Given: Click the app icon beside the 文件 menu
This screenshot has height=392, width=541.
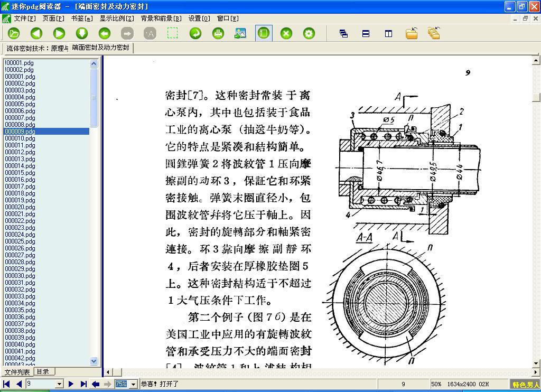Looking at the screenshot, I should coord(6,18).
